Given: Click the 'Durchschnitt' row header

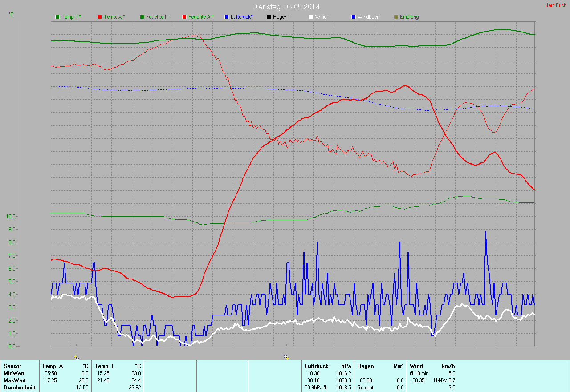Looking at the screenshot, I should [20, 388].
